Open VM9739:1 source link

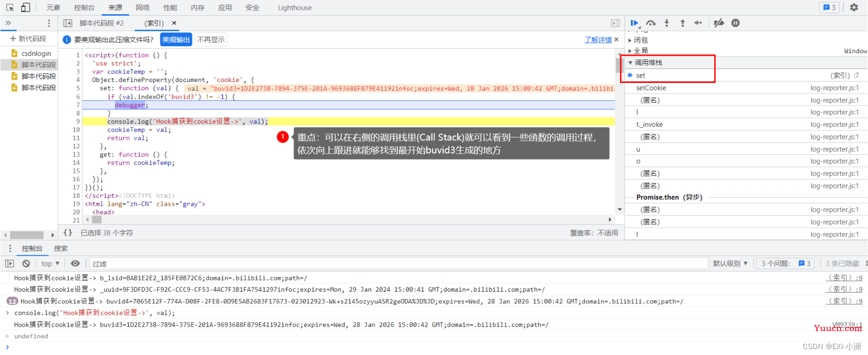pos(847,325)
